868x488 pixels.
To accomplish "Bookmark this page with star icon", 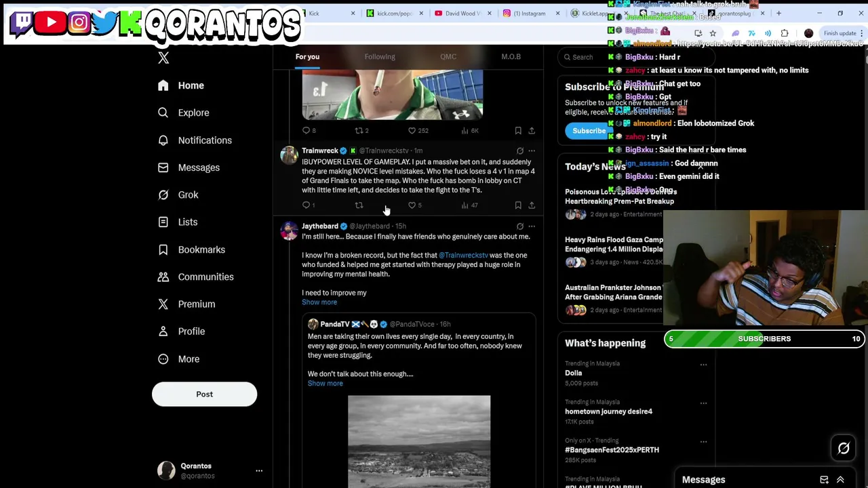I will 713,33.
